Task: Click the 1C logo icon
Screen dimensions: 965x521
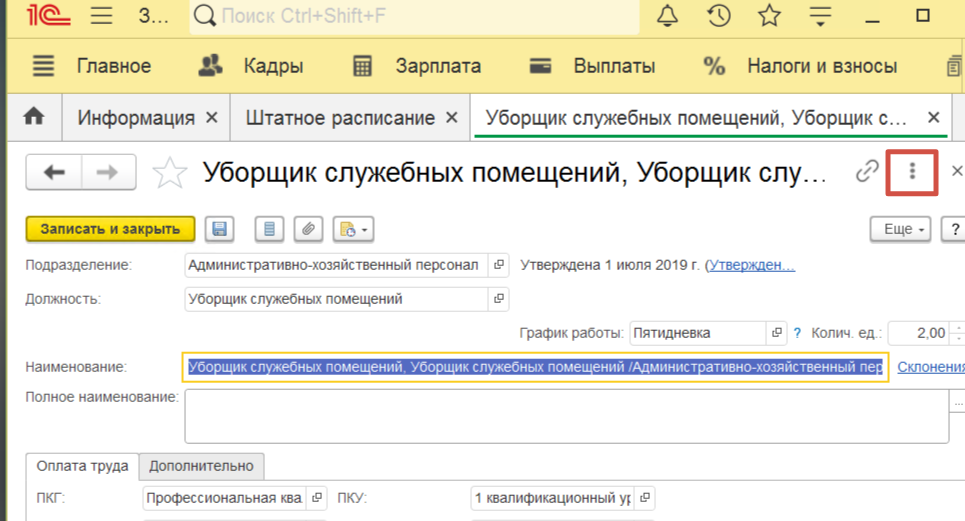Action: click(49, 15)
